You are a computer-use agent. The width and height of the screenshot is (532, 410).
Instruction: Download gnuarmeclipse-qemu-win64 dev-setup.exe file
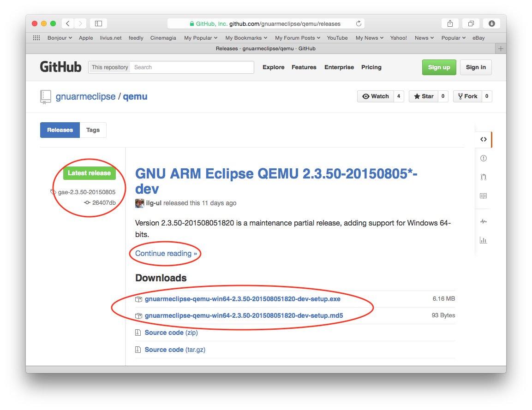(243, 299)
